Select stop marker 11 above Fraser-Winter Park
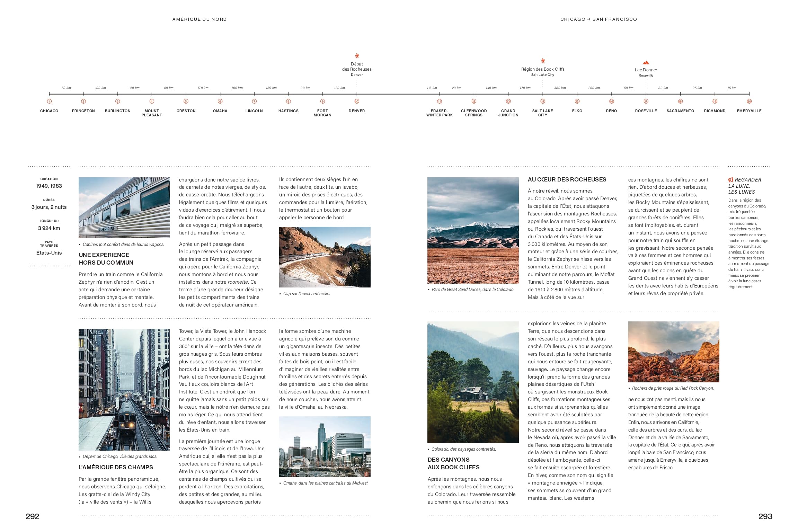The width and height of the screenshot is (798, 532). point(440,101)
